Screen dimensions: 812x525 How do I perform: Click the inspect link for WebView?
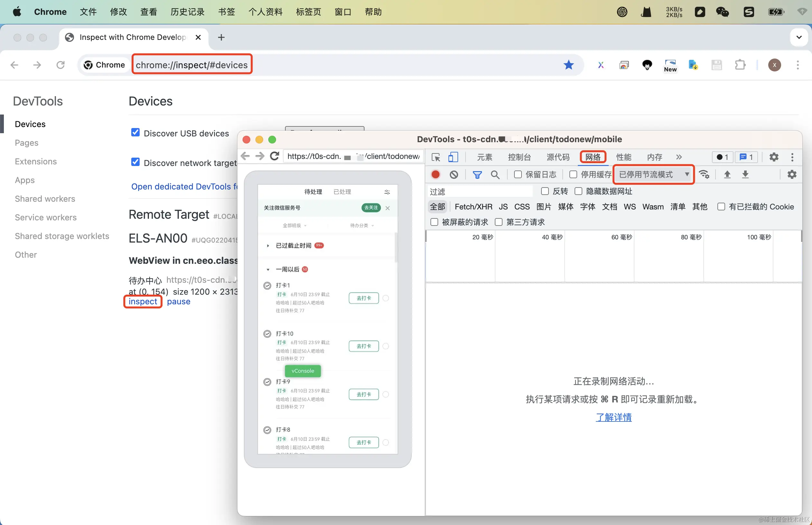tap(143, 302)
